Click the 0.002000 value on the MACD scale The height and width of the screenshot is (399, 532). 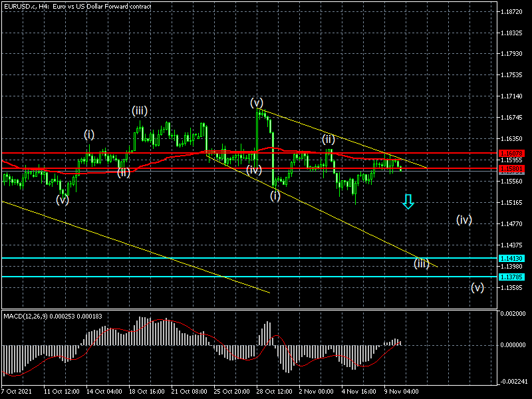pyautogui.click(x=514, y=313)
